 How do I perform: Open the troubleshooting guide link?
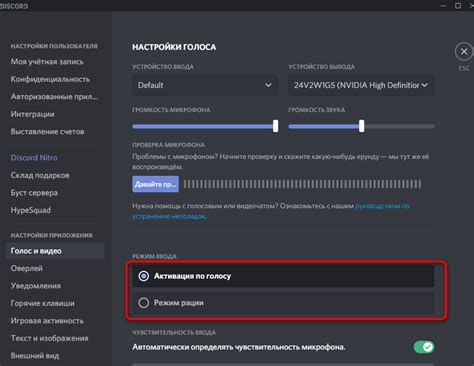[382, 206]
